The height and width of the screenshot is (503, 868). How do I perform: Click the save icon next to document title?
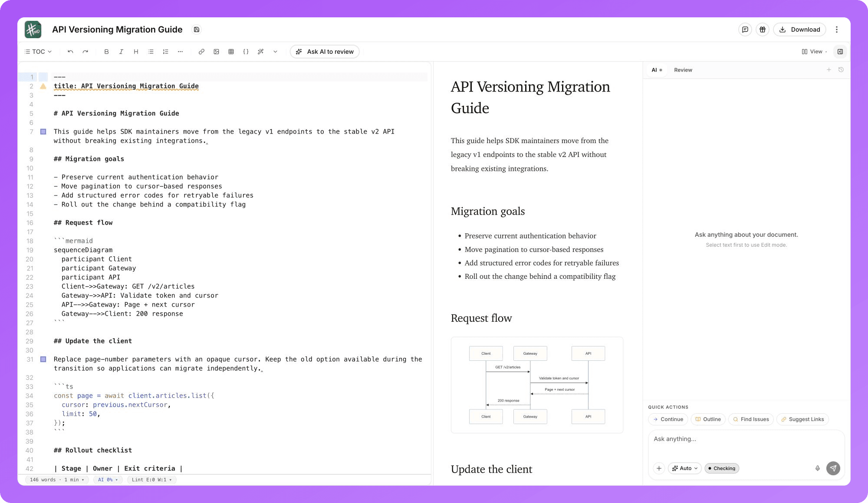[x=197, y=29]
